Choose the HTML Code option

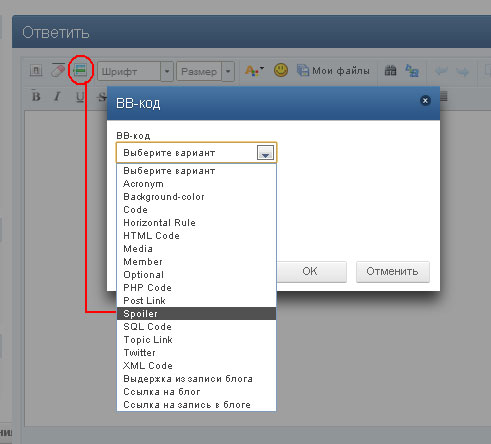coord(196,236)
